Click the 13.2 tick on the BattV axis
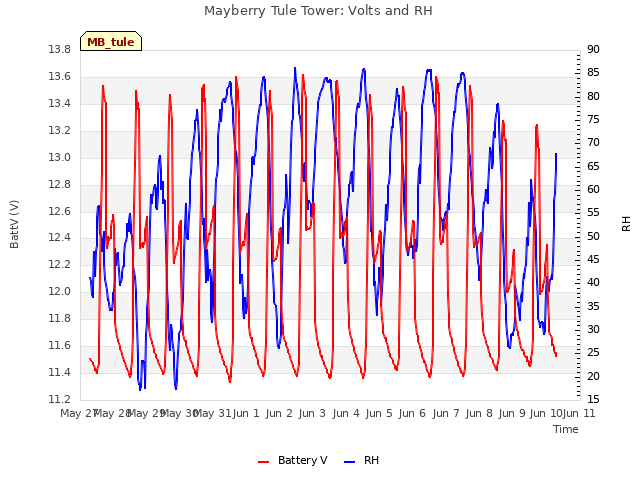The width and height of the screenshot is (640, 480). (60, 131)
